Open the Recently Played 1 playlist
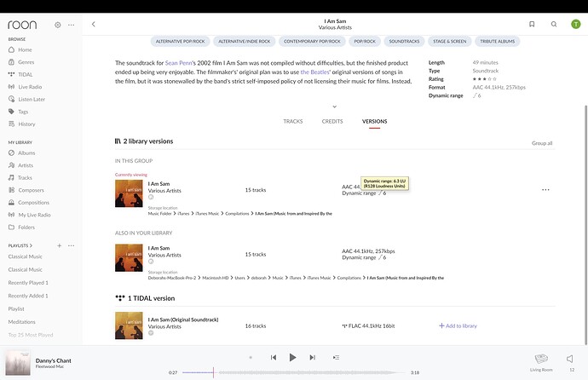The width and height of the screenshot is (588, 380). tap(28, 283)
